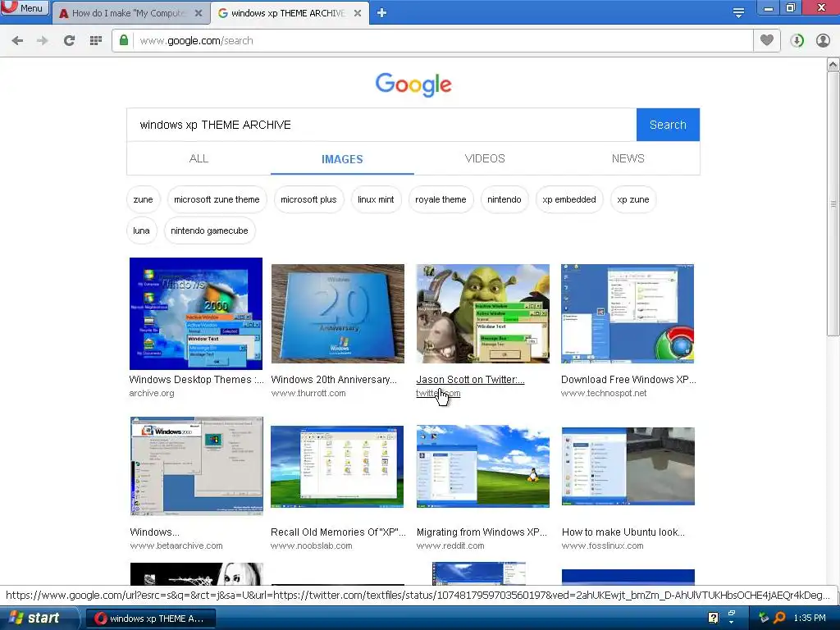Open the fosslinux Ubuntu thumbnail
Viewport: 840px width, 630px height.
pyautogui.click(x=628, y=466)
